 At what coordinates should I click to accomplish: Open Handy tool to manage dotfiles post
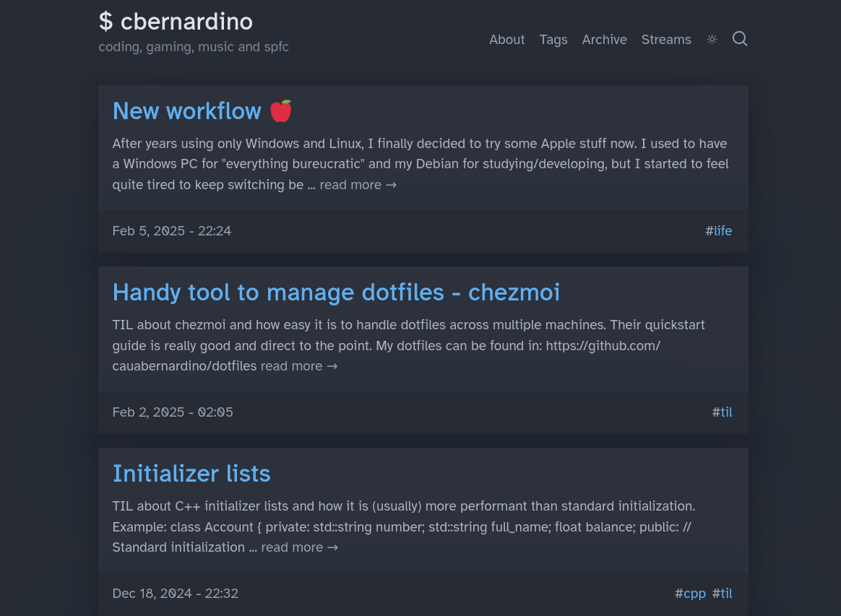point(336,292)
